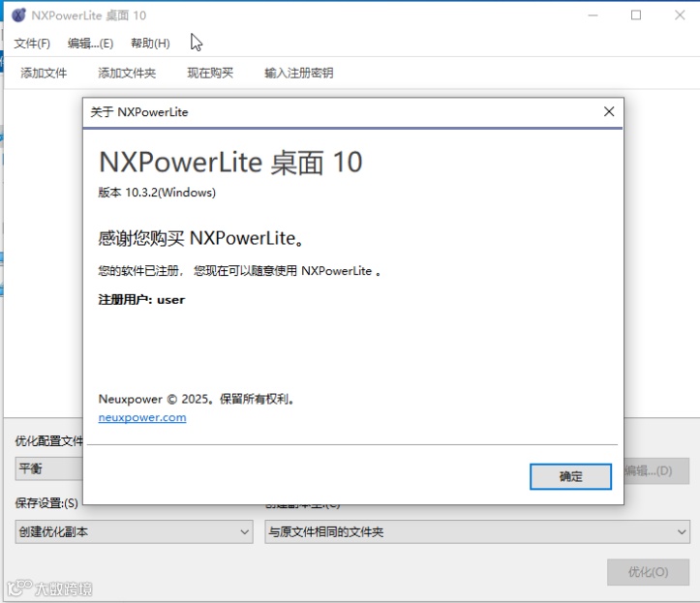
Task: Click the Neuxpower © 2025 copyright text
Action: click(196, 399)
